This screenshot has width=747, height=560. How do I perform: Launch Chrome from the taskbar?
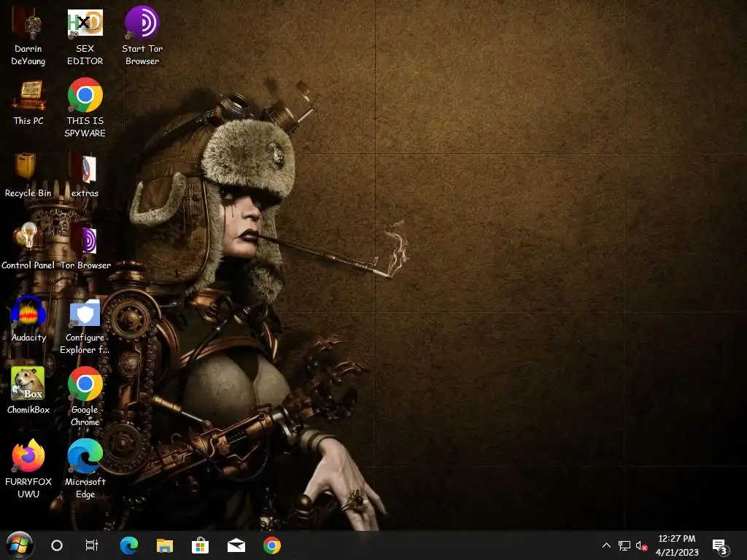[272, 545]
